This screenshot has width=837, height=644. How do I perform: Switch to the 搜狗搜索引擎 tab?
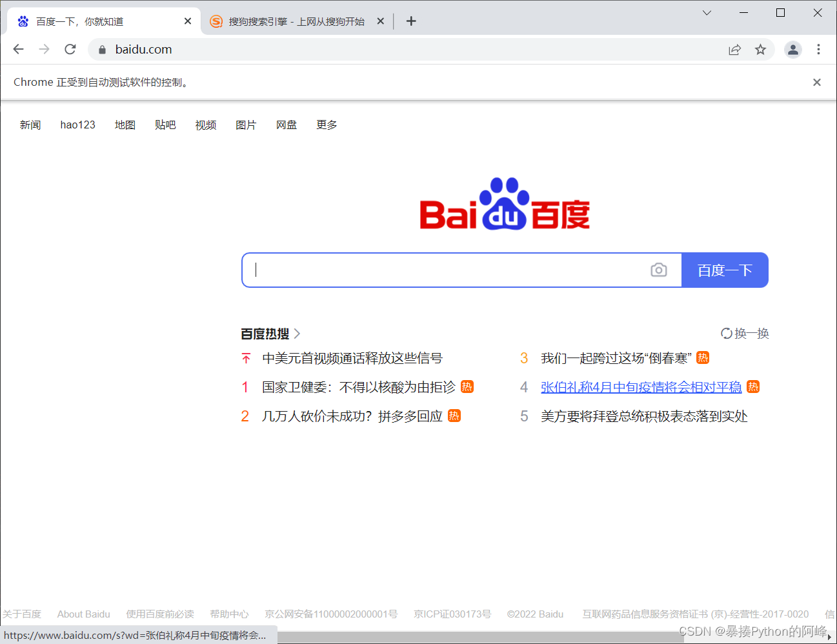[x=296, y=21]
